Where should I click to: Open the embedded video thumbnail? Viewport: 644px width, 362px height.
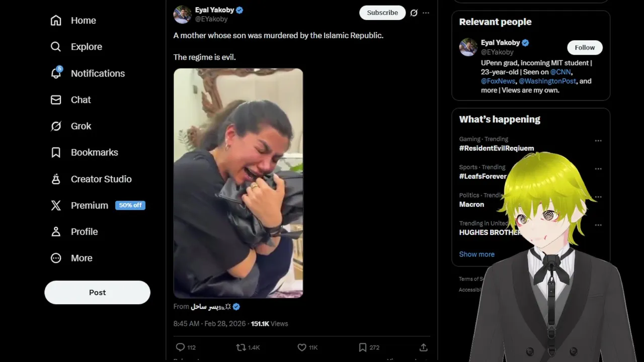[238, 183]
